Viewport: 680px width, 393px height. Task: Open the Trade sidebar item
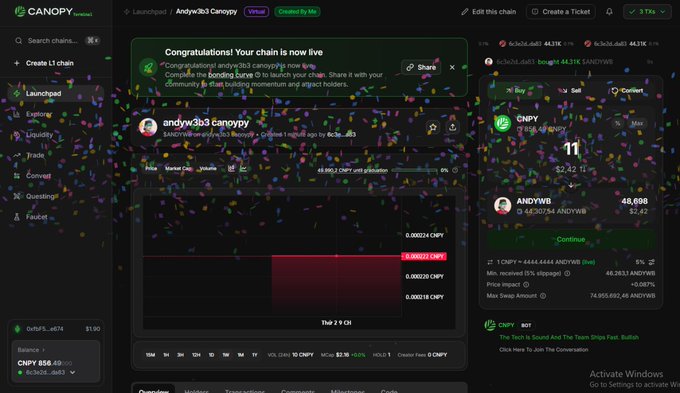coord(56,155)
